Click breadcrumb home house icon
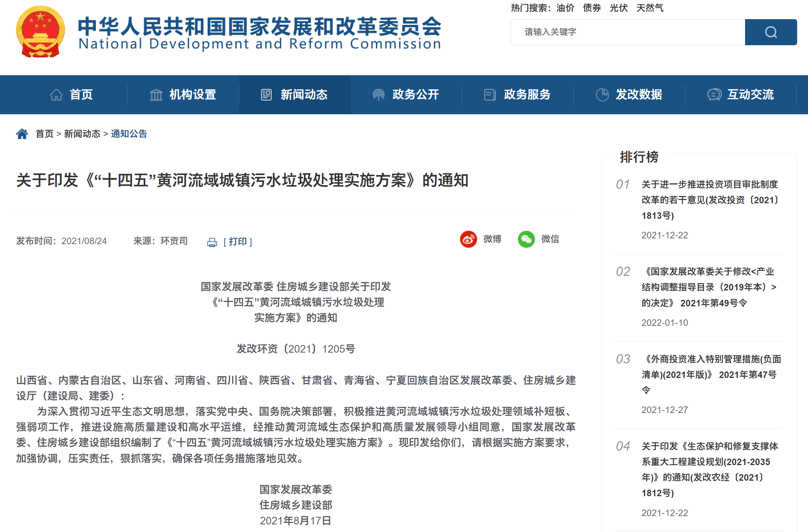This screenshot has height=532, width=808. click(22, 134)
